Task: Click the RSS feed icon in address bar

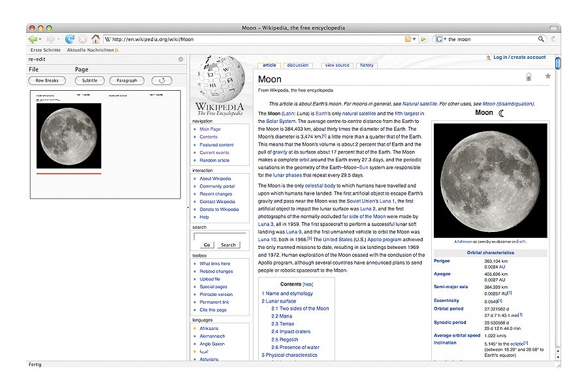Action: (x=408, y=39)
